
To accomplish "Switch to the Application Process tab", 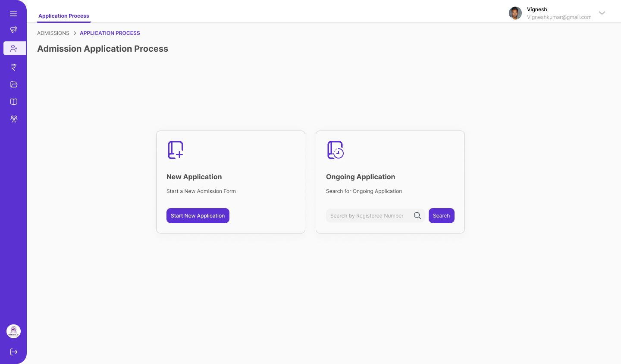I will point(64,16).
